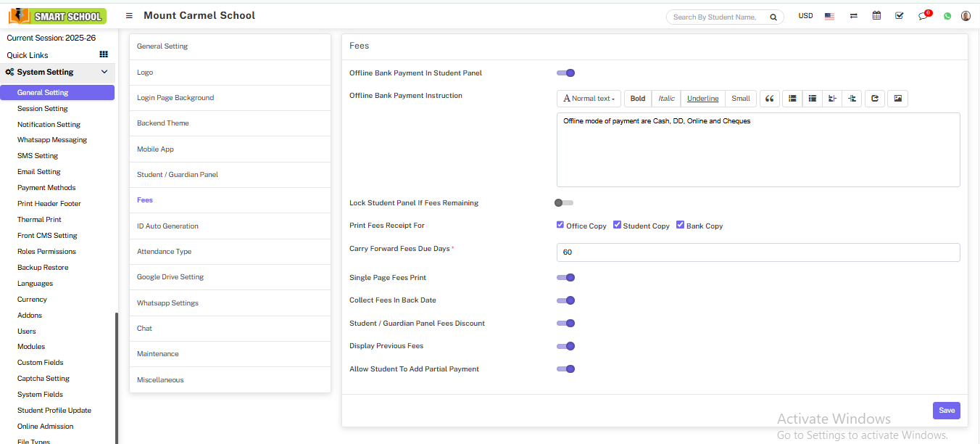Open the ID Auto Generation settings tab
980x444 pixels.
click(x=167, y=226)
